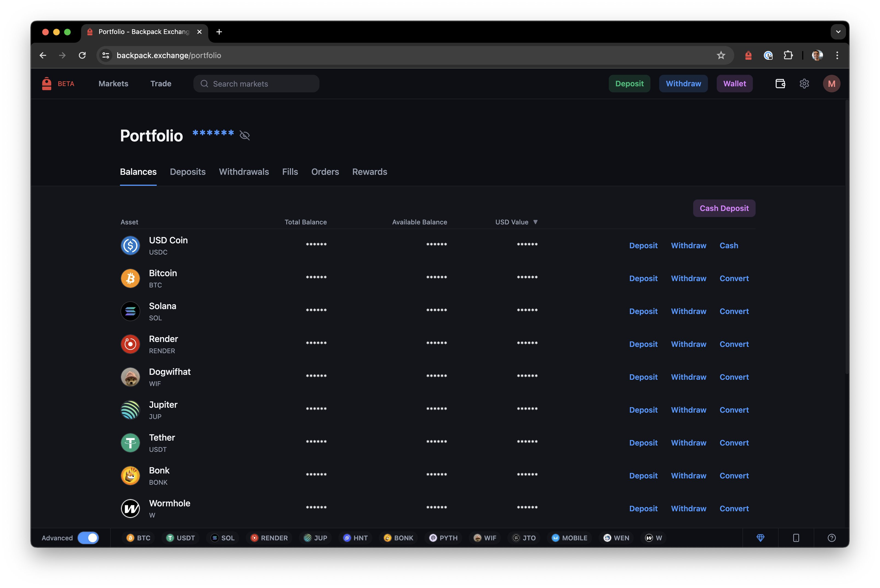Select the Balances tab
The width and height of the screenshot is (880, 588).
[138, 172]
